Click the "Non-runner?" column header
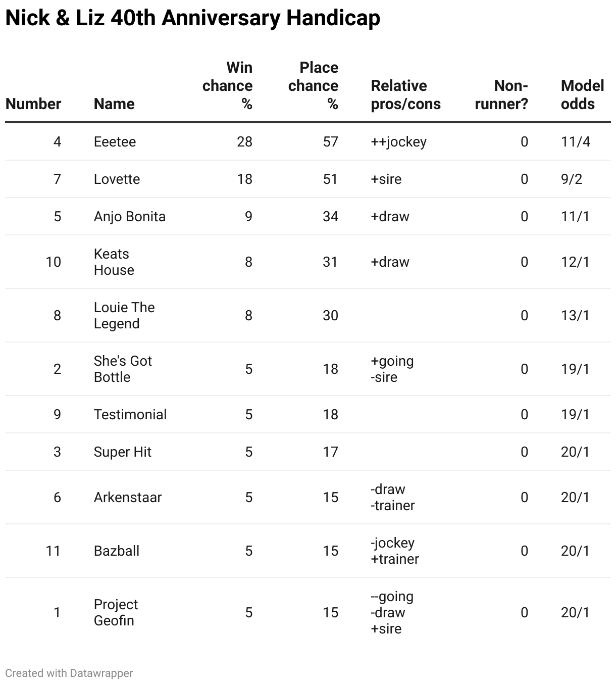 pyautogui.click(x=501, y=94)
